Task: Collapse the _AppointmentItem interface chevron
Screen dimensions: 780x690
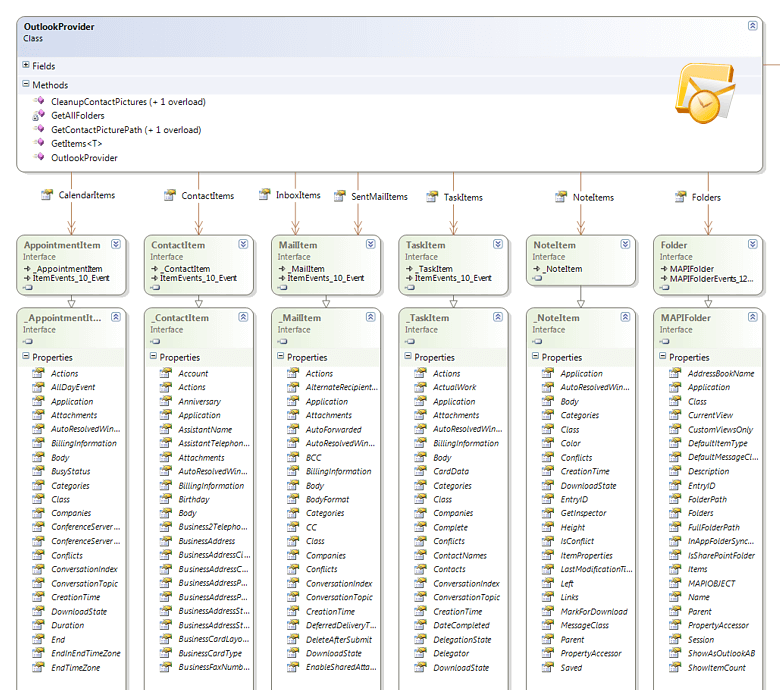Action: (115, 316)
